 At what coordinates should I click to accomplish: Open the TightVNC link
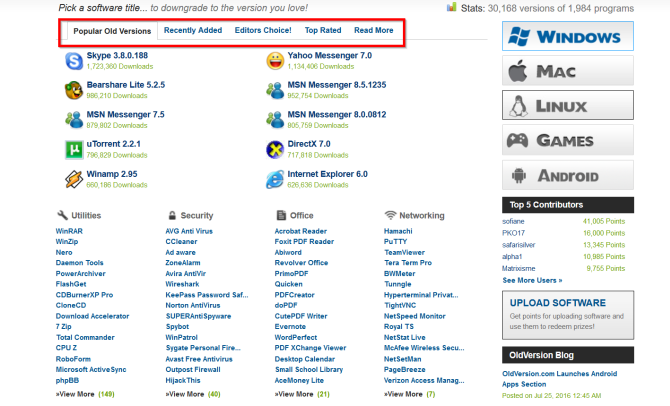click(400, 306)
